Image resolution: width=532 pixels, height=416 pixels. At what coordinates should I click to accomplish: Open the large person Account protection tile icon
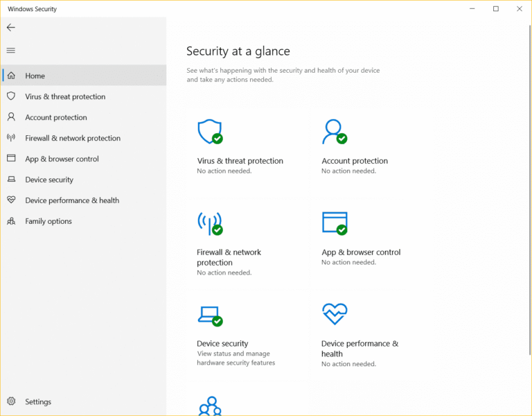335,132
